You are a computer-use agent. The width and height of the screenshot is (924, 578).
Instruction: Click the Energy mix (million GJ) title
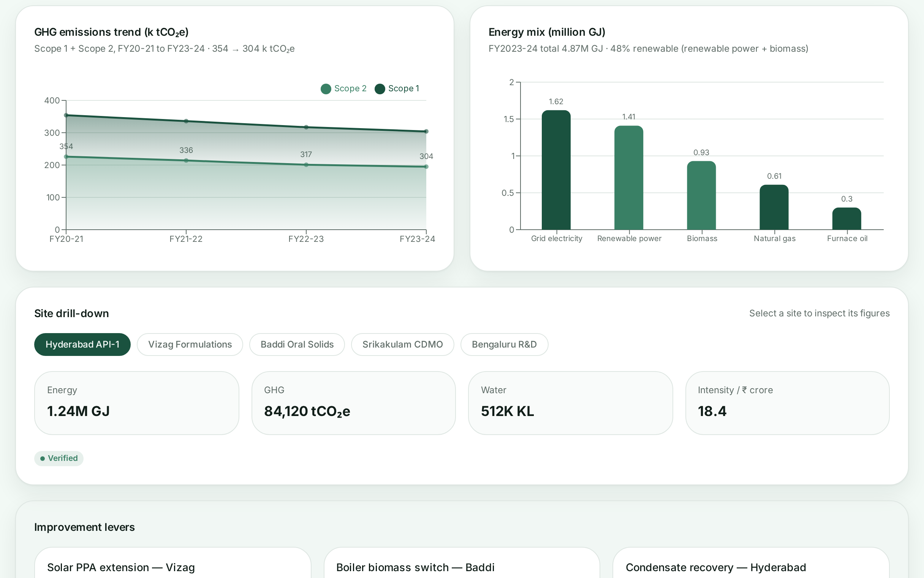[x=547, y=32]
